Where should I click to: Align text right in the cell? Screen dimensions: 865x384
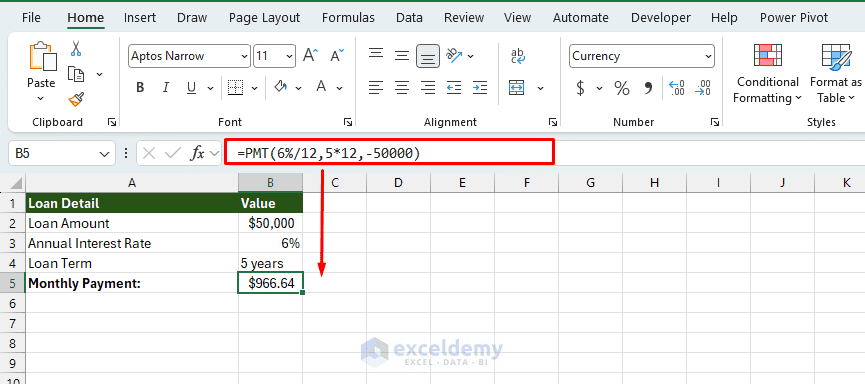[x=428, y=87]
